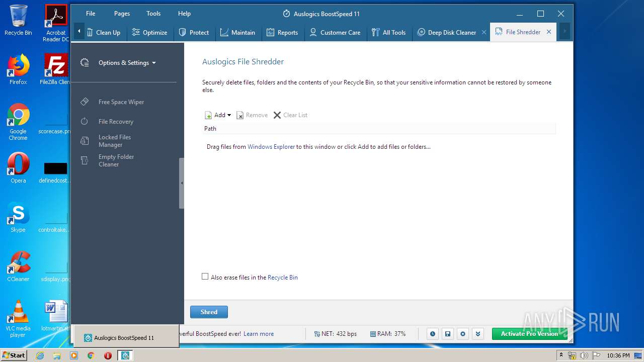Click Clear List
Viewport: 644px width, 362px height.
pos(290,115)
